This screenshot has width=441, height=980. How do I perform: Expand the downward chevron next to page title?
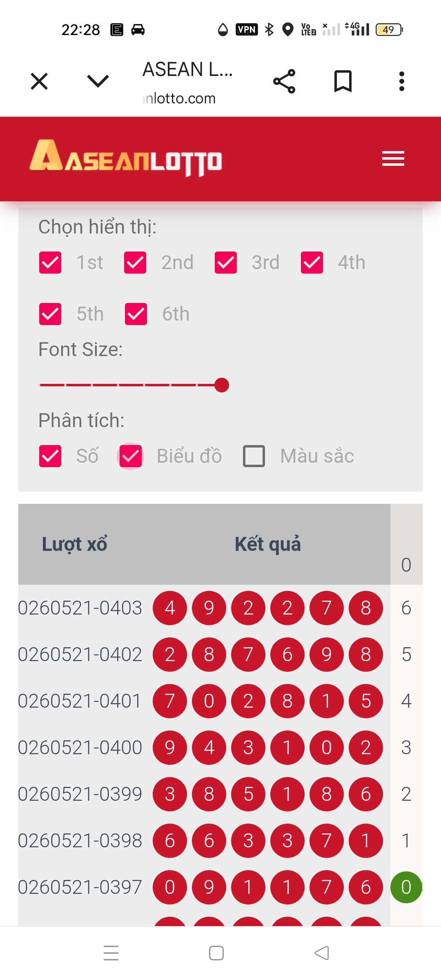(98, 81)
